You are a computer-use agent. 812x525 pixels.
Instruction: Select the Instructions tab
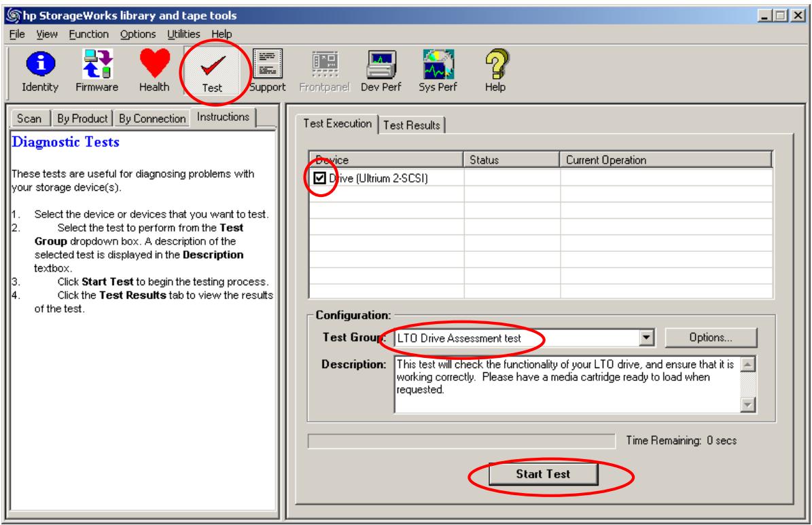pyautogui.click(x=223, y=117)
